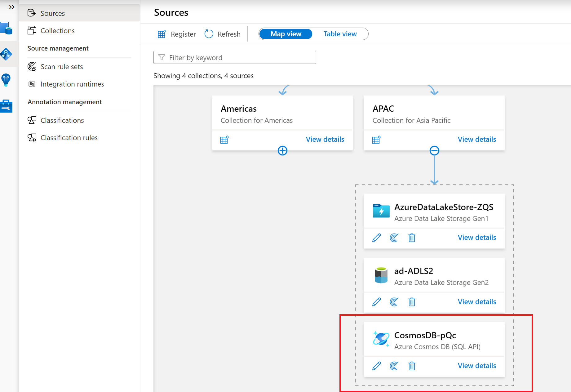Click the trash icon for AzureDataLakeStore-ZQS
Viewport: 571px width, 392px height.
(x=412, y=238)
